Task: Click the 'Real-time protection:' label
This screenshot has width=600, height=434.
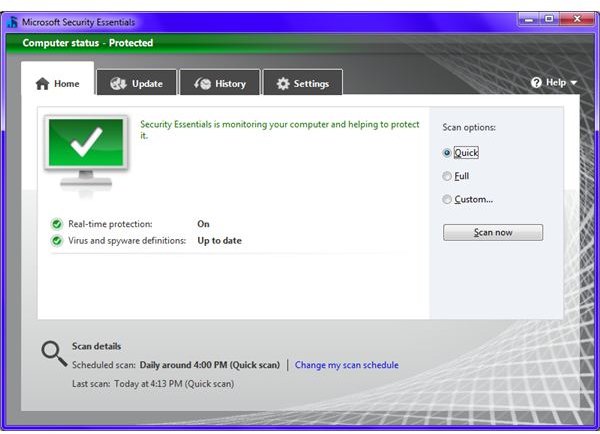Action: pyautogui.click(x=110, y=224)
